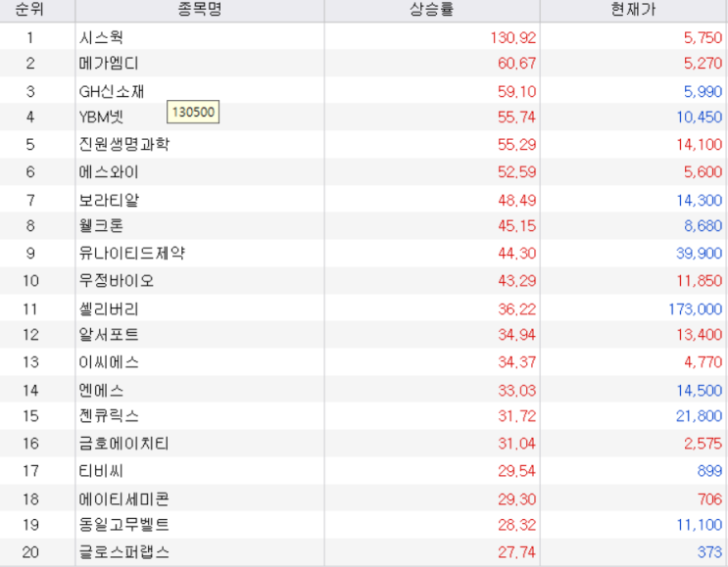This screenshot has width=728, height=567.
Task: Click current price 5,750
Action: point(703,37)
